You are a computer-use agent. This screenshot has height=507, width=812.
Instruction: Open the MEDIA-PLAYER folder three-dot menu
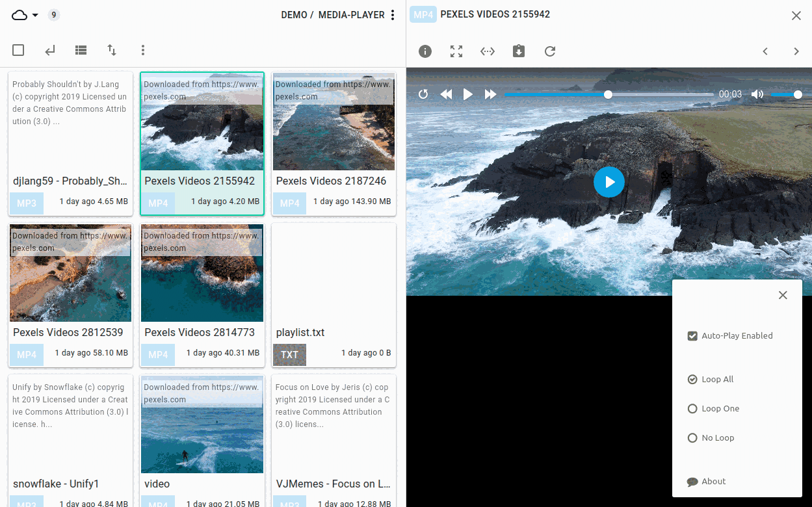click(393, 15)
